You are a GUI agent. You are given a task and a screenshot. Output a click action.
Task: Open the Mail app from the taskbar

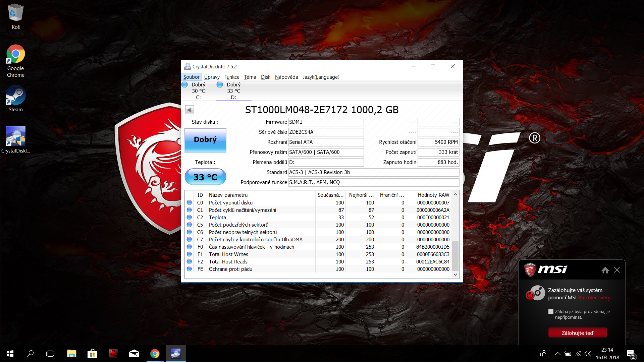pos(134,354)
